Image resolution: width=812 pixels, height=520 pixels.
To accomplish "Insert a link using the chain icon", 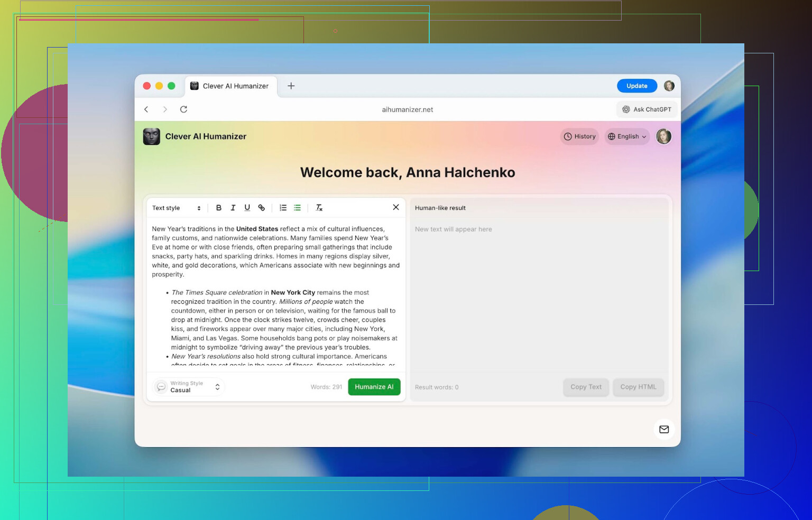I will tap(261, 208).
